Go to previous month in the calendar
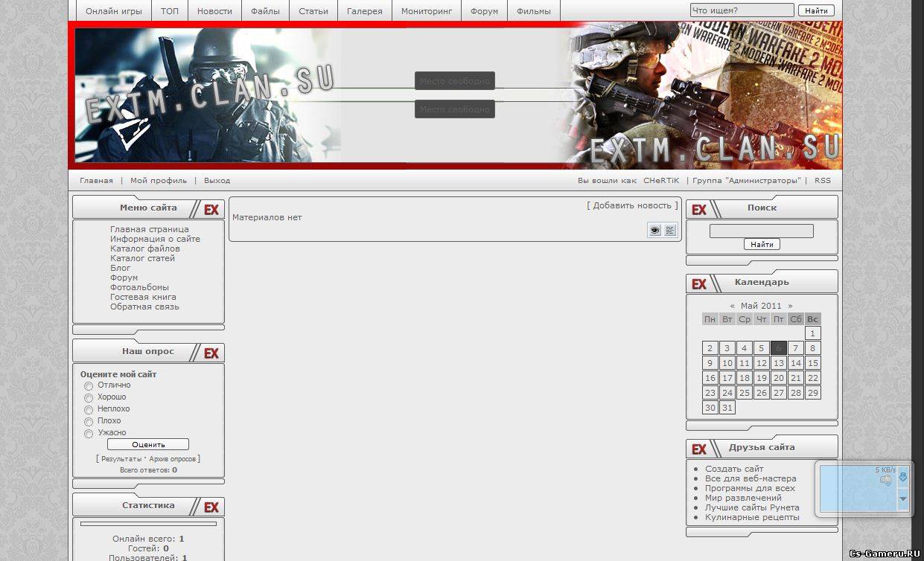 point(733,306)
